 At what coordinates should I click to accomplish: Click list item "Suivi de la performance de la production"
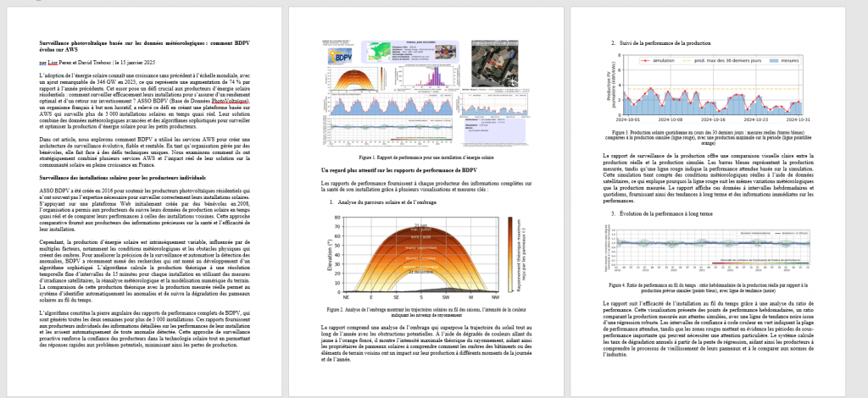[661, 42]
